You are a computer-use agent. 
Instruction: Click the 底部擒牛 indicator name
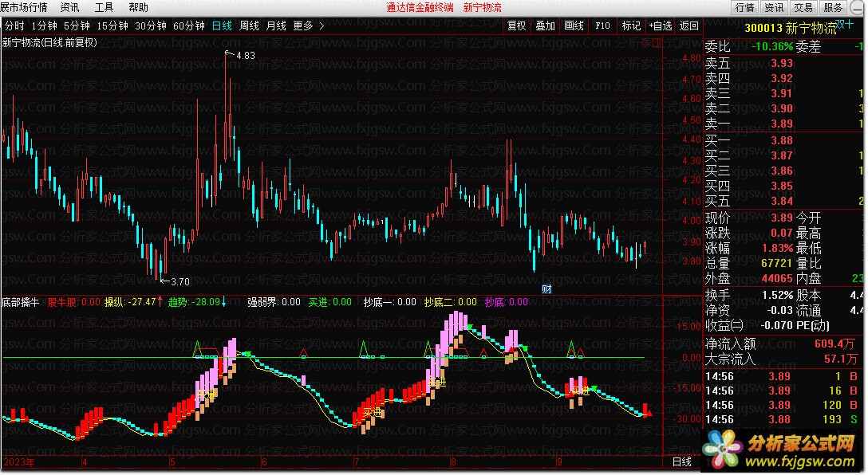tap(21, 302)
